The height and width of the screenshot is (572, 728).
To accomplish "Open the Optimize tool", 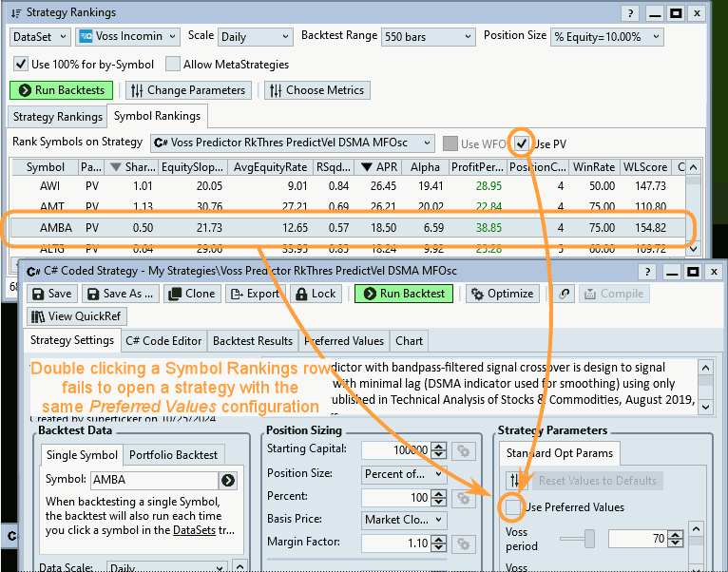I will [501, 294].
